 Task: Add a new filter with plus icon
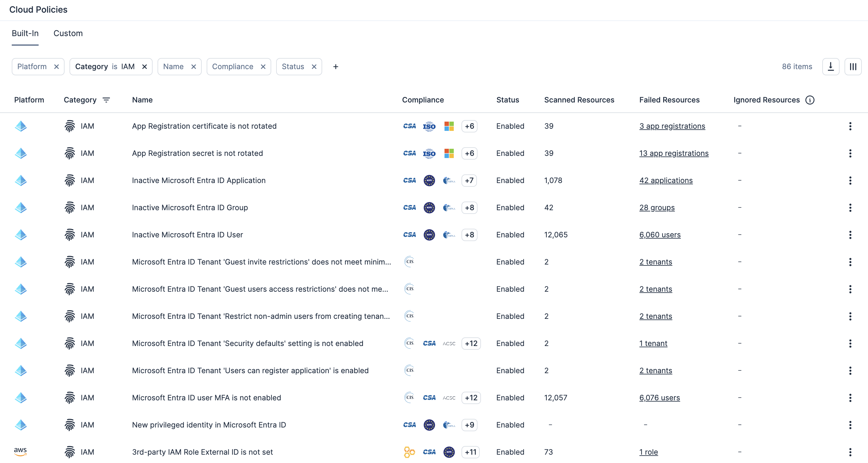click(335, 67)
